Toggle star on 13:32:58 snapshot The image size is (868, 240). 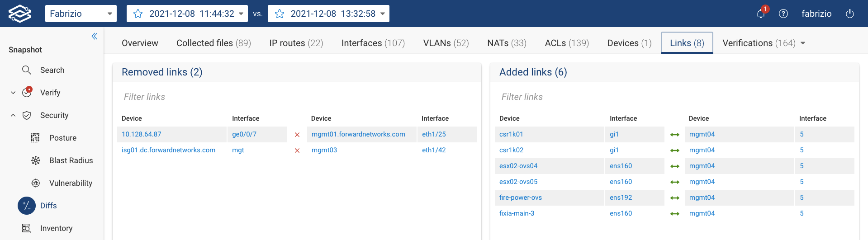pyautogui.click(x=280, y=14)
